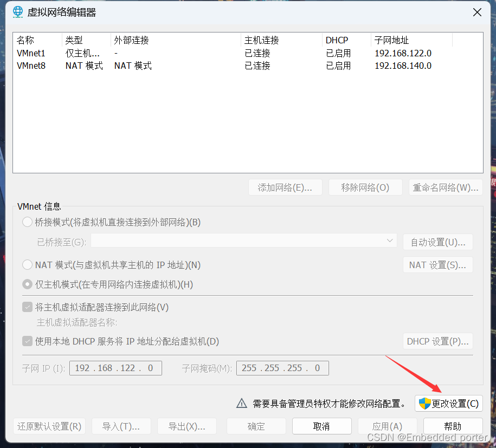Click the 子网 IP input field
496x448 pixels.
click(x=115, y=368)
